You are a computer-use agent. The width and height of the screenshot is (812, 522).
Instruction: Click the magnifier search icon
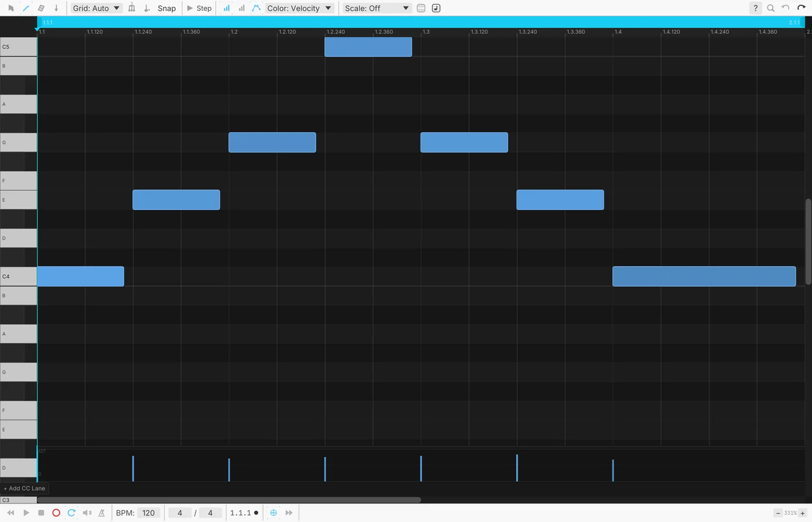point(771,8)
